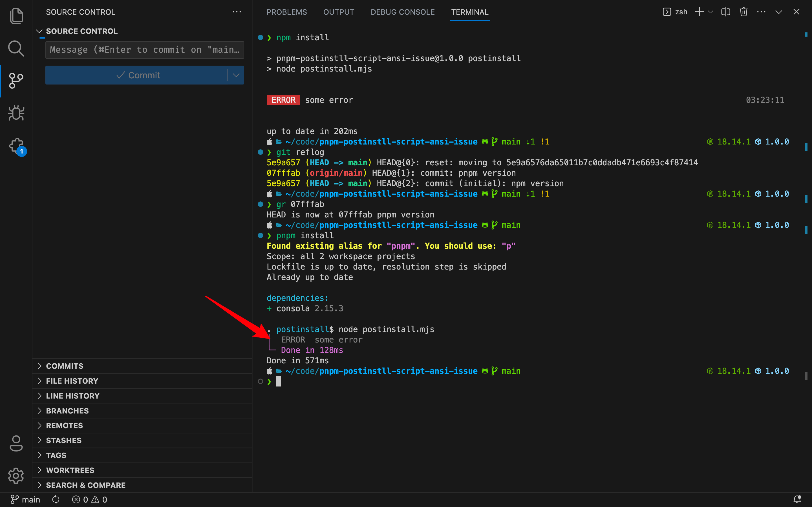Expand the STASHES section

pos(64,440)
